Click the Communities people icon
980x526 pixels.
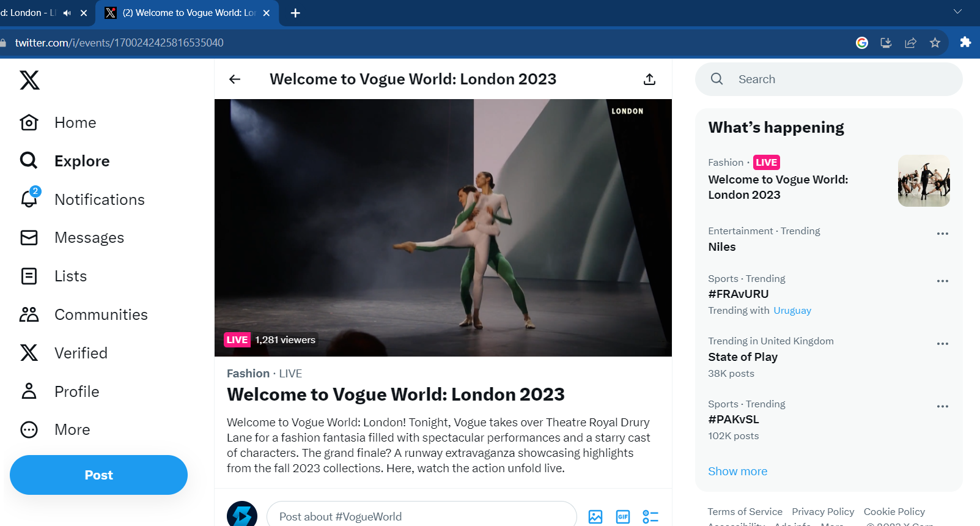(x=29, y=314)
